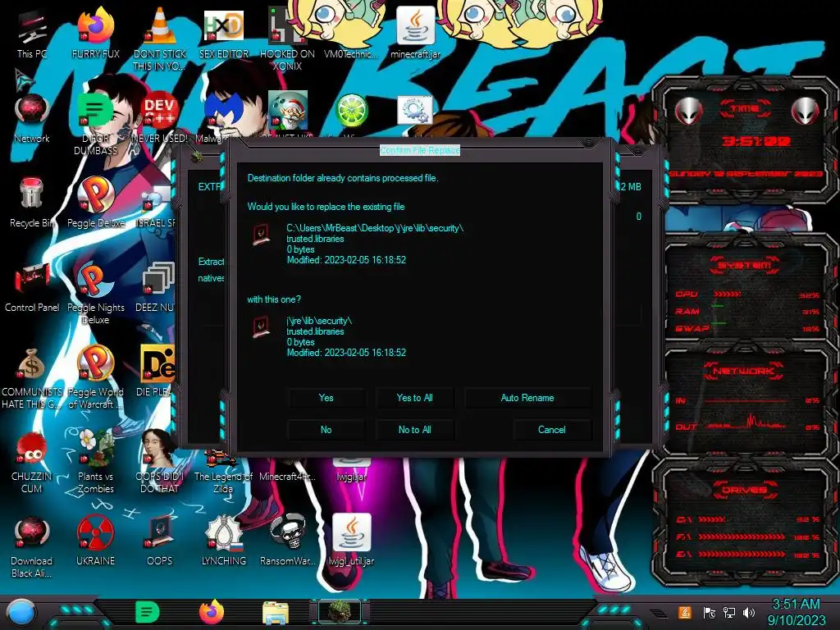Open the network tray icon
The image size is (840, 630).
click(728, 612)
